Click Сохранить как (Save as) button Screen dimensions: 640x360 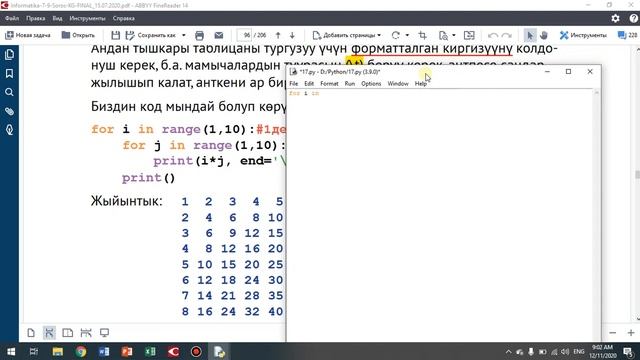pos(151,36)
